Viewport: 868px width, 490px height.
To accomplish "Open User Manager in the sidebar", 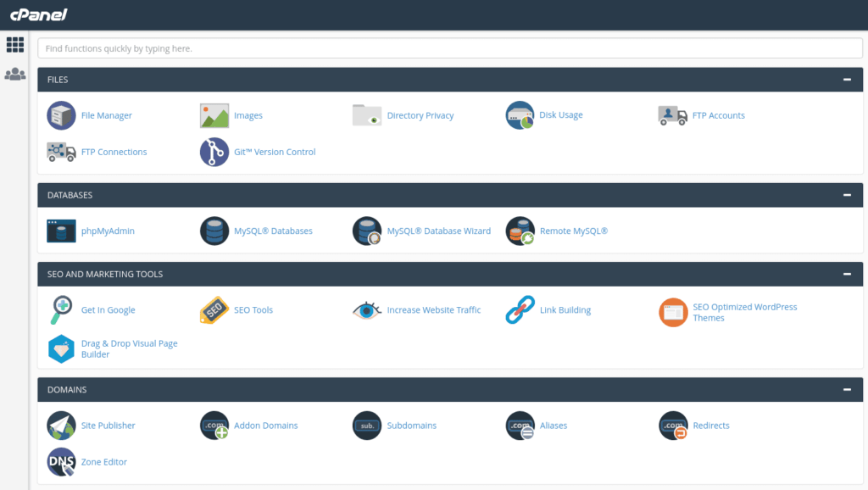I will [x=15, y=75].
